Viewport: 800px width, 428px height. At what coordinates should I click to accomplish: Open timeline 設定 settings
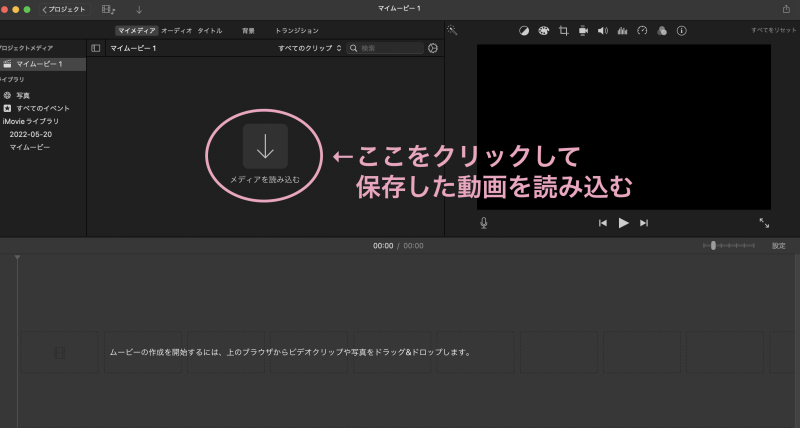click(779, 246)
